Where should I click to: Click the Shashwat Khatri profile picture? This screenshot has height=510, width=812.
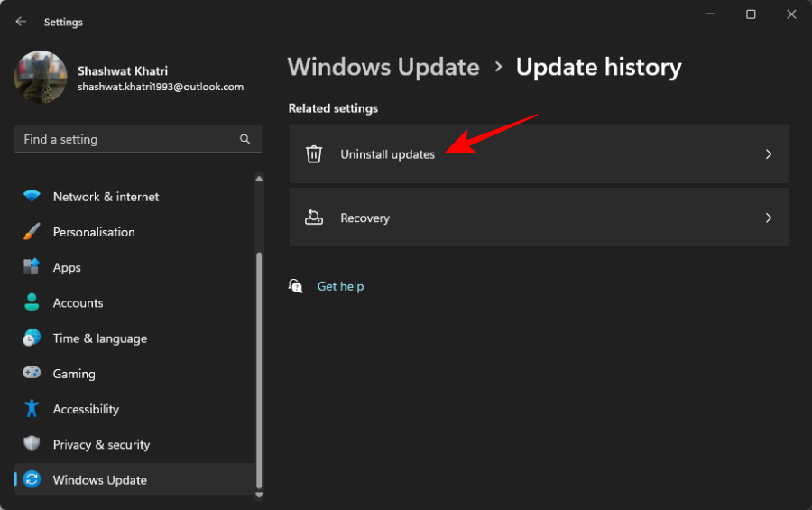tap(41, 77)
